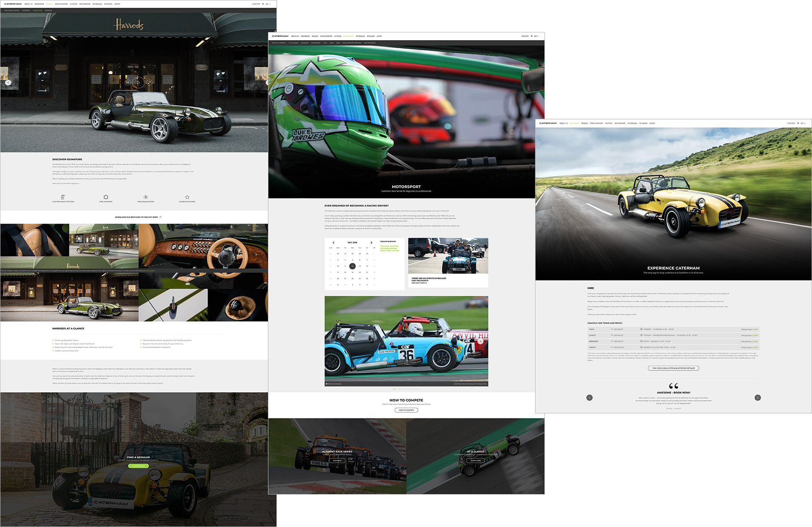Viewport: 812px width, 527px height.
Task: Click Custom Paint Options icon
Action: (63, 197)
